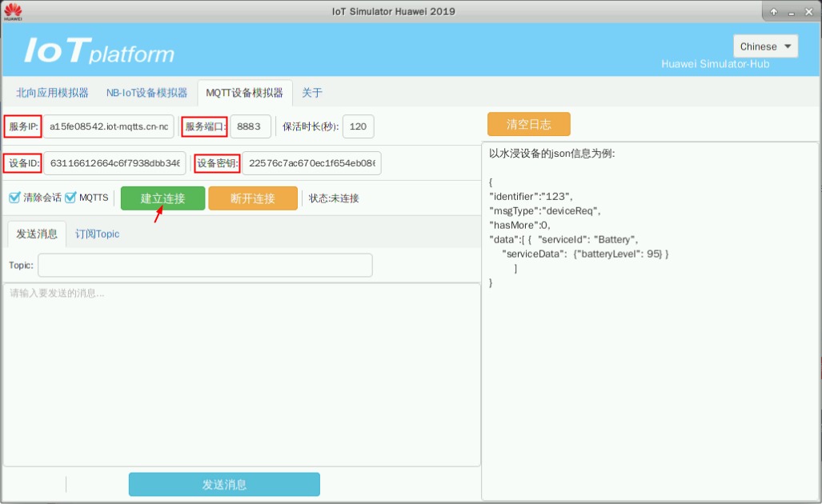Screen dimensions: 822x504
Task: Switch to the 北向应用模拟器 tab
Action: [52, 93]
